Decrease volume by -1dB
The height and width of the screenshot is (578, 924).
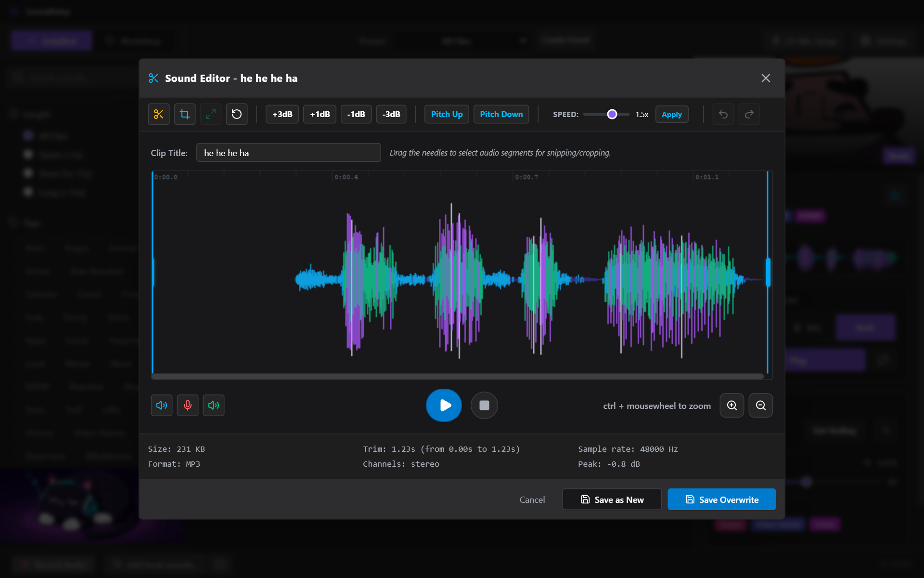[x=356, y=114]
